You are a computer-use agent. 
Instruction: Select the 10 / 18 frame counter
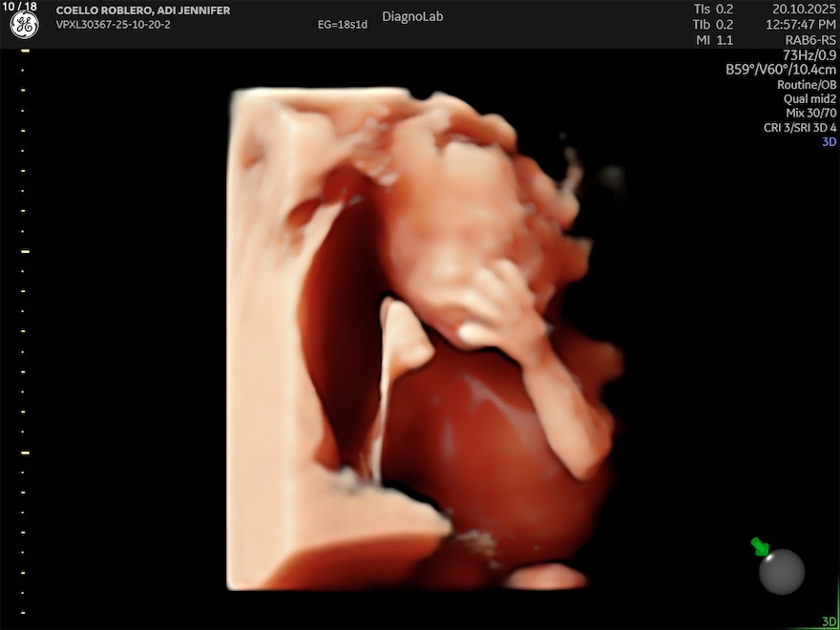click(x=20, y=7)
